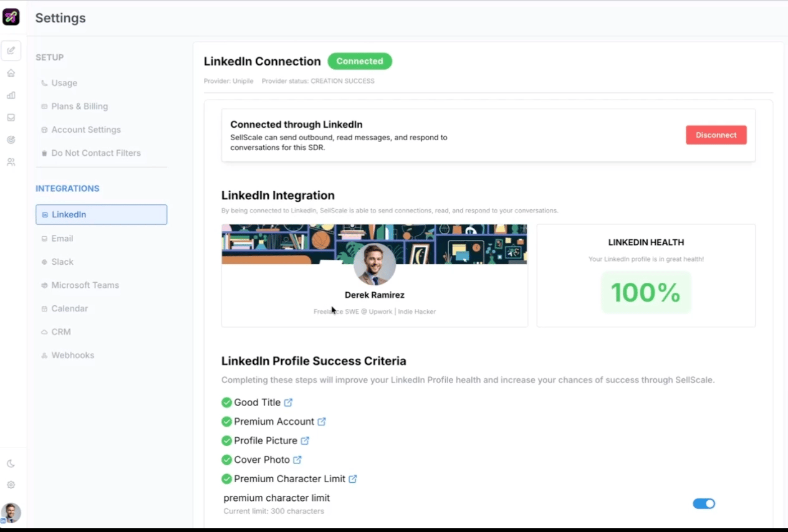Viewport: 788px width, 532px height.
Task: Click Current limit: 300 characters text
Action: tap(274, 511)
